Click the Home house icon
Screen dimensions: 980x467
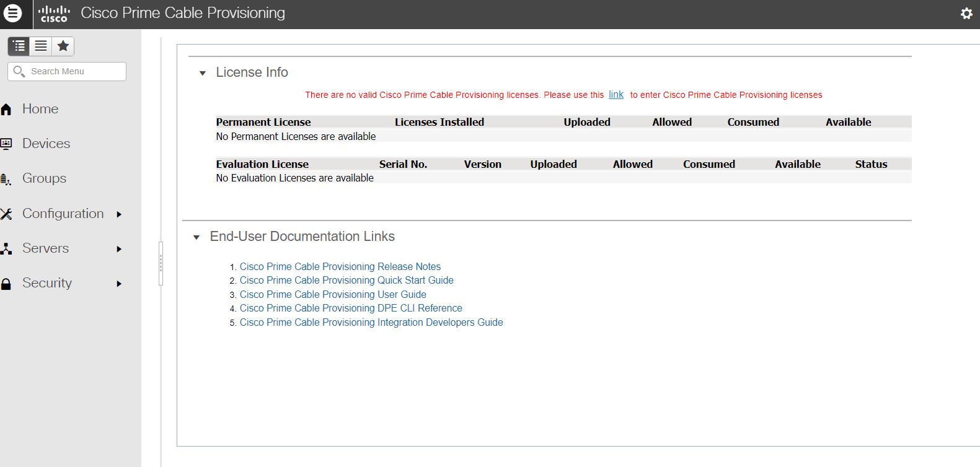6,110
